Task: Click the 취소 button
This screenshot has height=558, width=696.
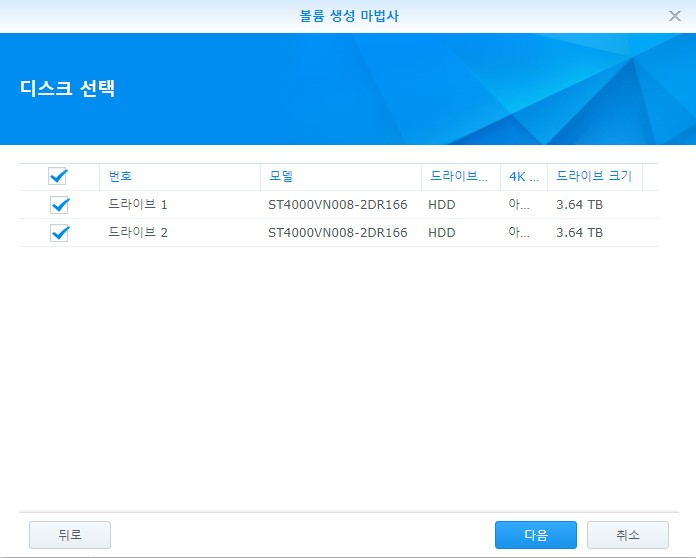Action: click(628, 534)
